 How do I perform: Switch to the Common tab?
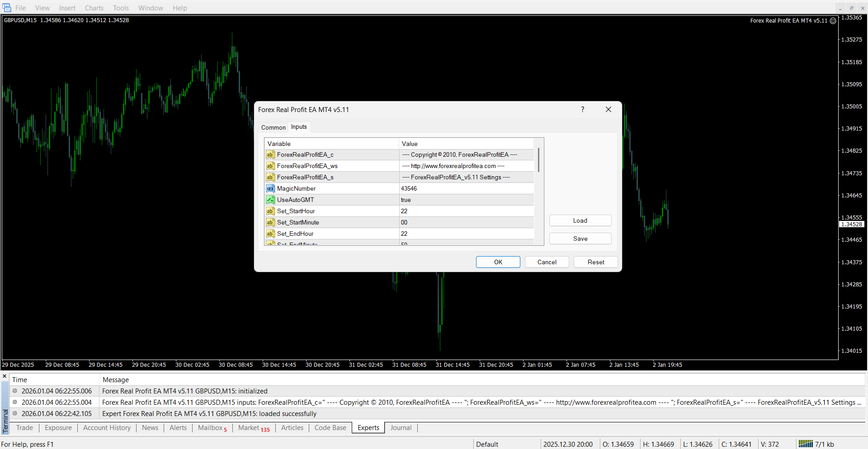click(x=273, y=127)
